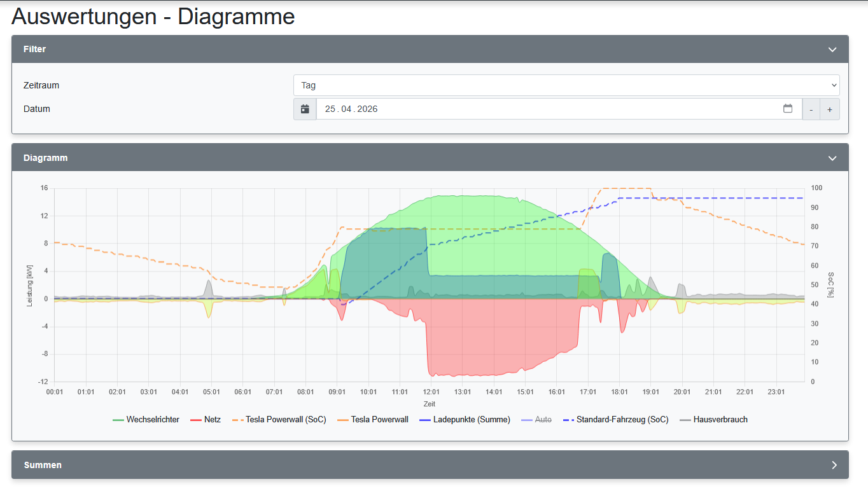This screenshot has height=498, width=868.
Task: Collapse the Diagramm panel chevron
Action: pos(832,158)
